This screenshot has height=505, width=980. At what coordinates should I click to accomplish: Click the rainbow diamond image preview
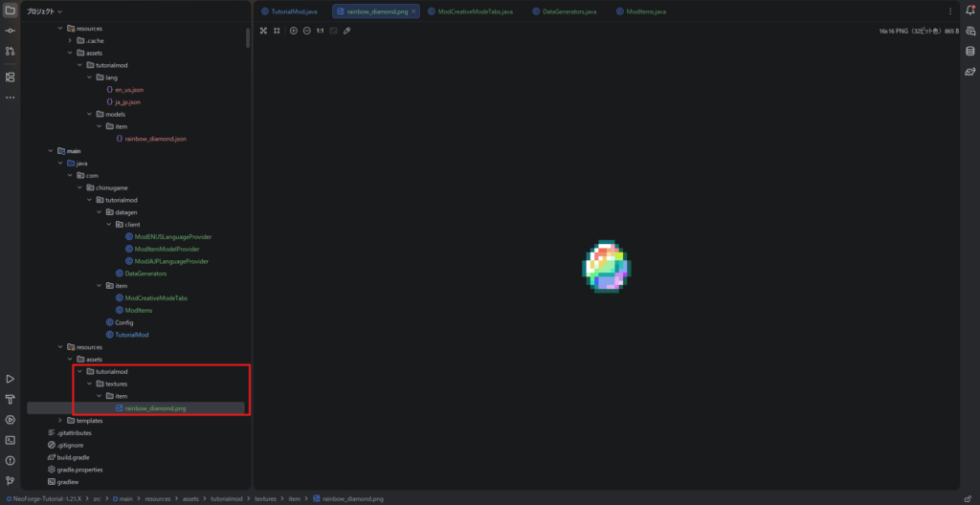pyautogui.click(x=606, y=266)
